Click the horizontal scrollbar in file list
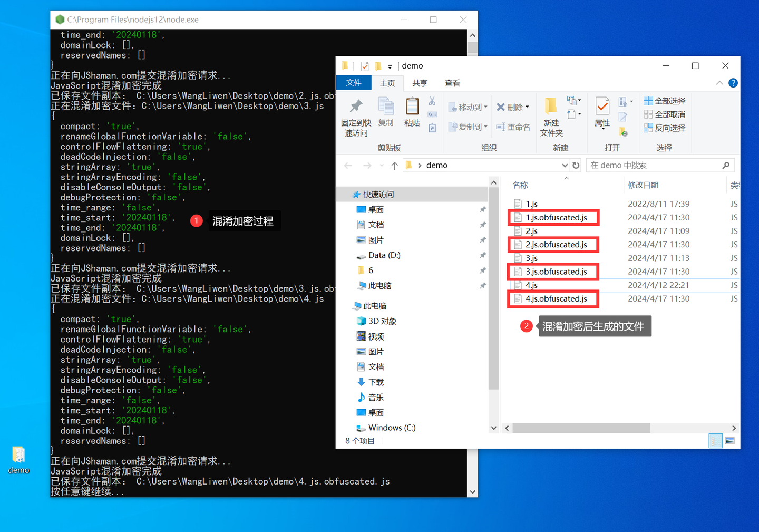 (581, 428)
